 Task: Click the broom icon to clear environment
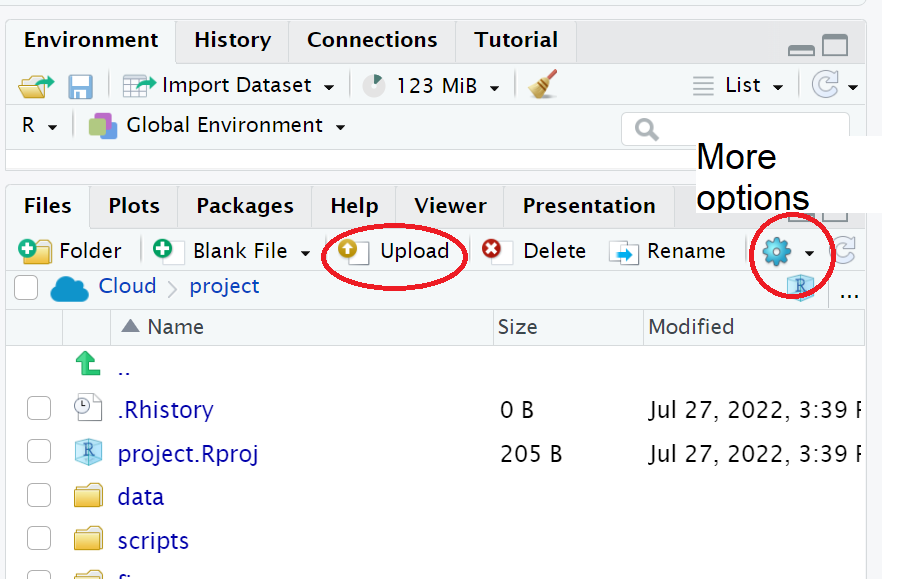click(542, 85)
